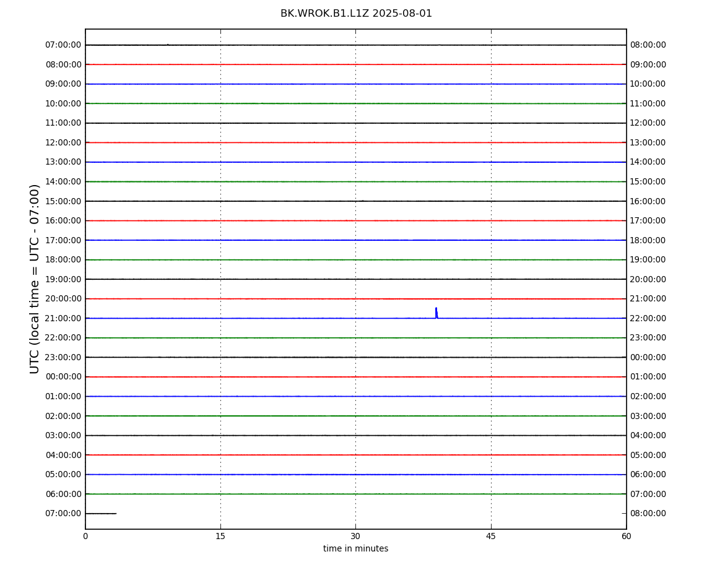Click the vertical axis label "UTC (local time = UTC - 07:00)"
Viewport: 712px width, 588px height.
coord(35,279)
